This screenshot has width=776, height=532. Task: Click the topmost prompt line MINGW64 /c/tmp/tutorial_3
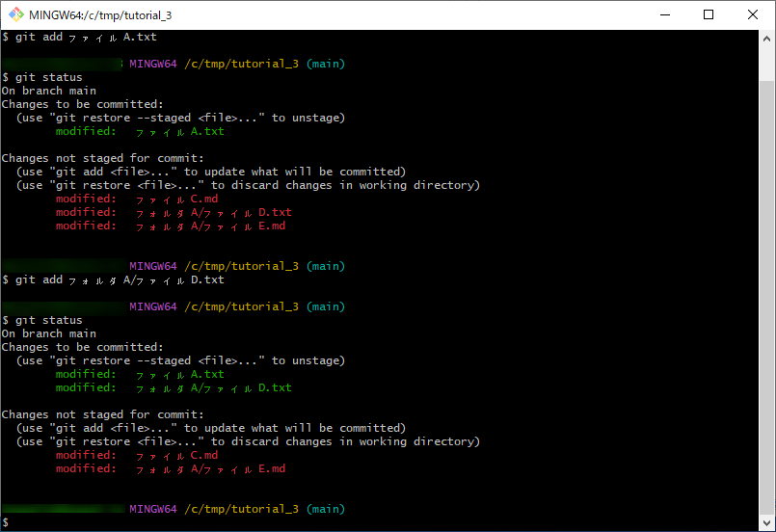(214, 64)
